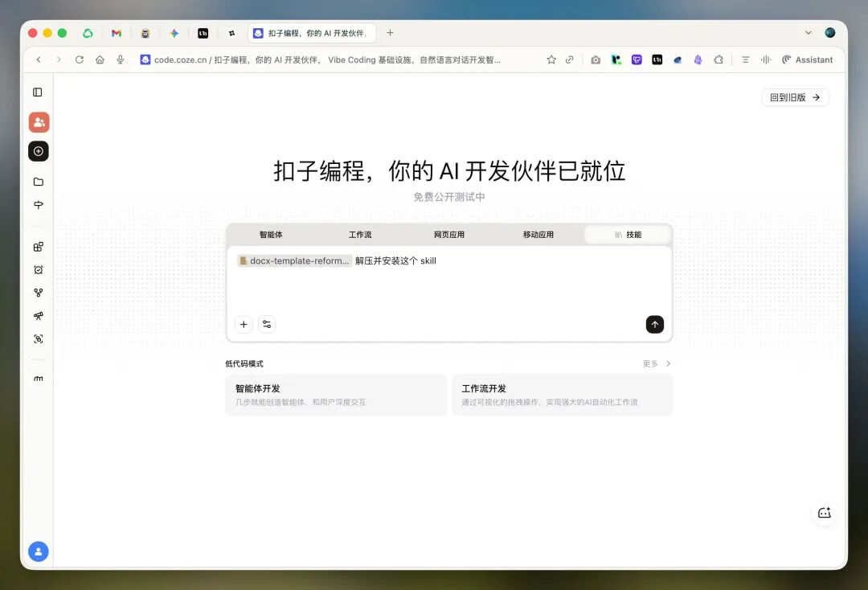
Task: Go to browser home page
Action: 100,59
